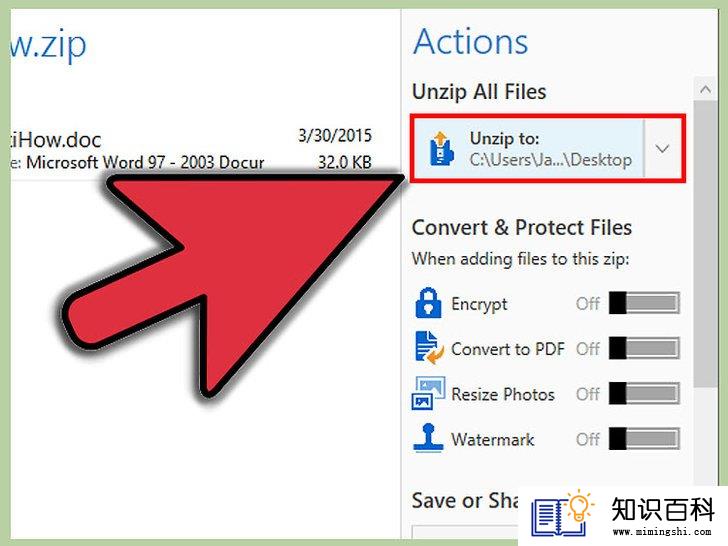Click the Watermark option label
The image size is (728, 546).
(x=493, y=439)
